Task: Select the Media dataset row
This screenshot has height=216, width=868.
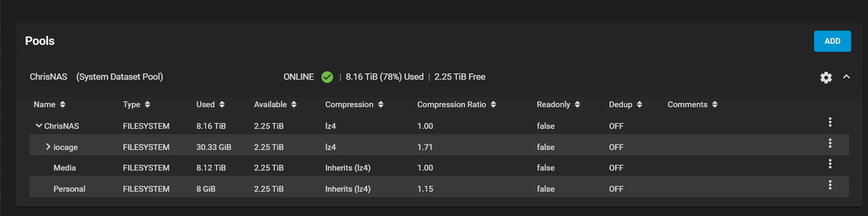Action: click(x=439, y=168)
